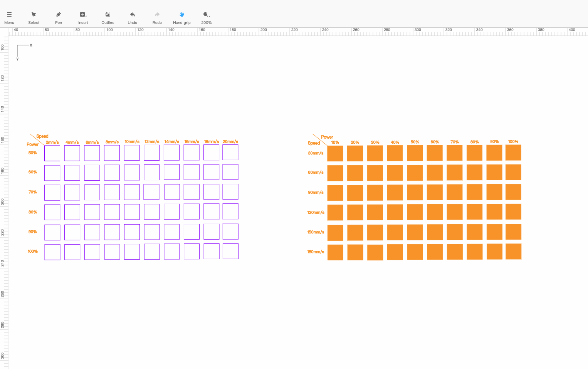Select the 70% row label in left grid
Screen dimensions: 588x369
(x=33, y=192)
